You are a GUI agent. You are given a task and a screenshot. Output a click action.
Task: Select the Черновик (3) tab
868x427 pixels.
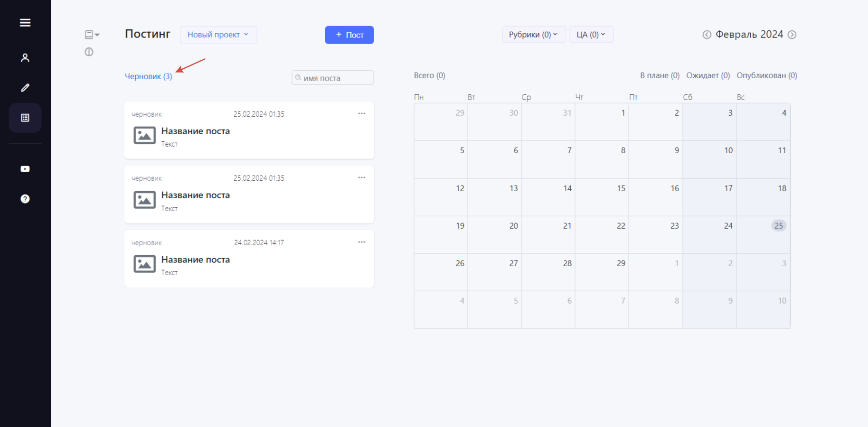tap(149, 76)
